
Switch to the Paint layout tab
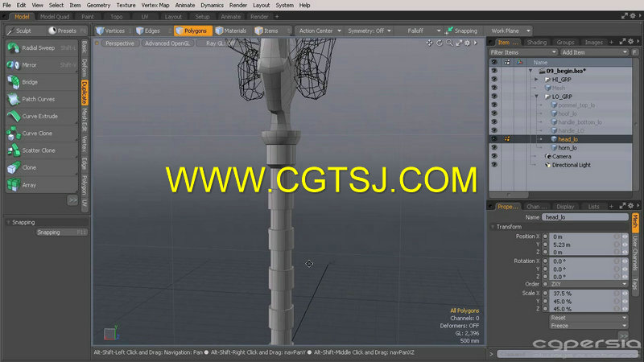[88, 17]
